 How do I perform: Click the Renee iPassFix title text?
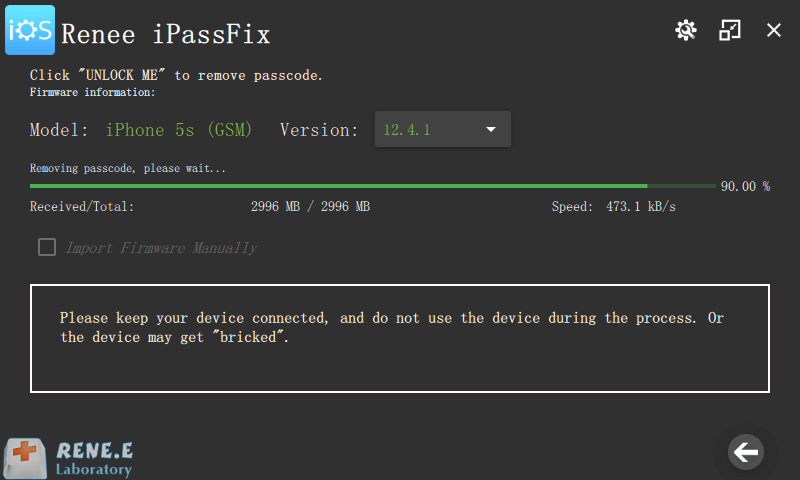coord(166,35)
